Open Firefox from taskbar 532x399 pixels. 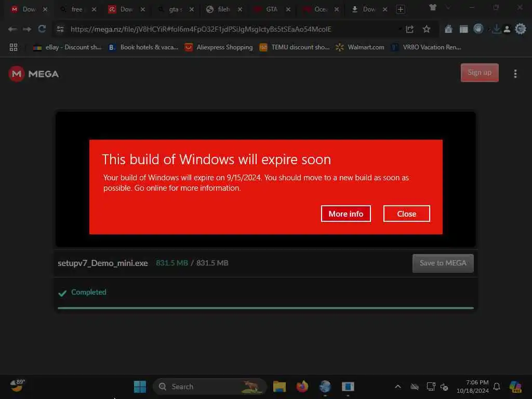[302, 387]
